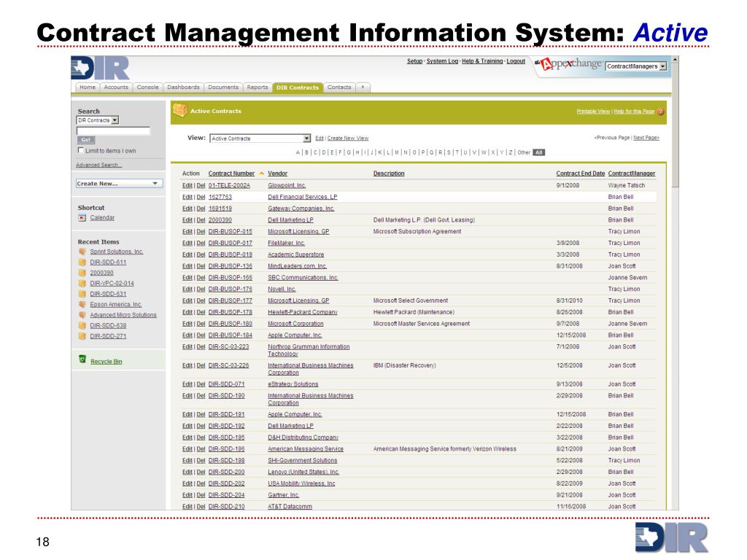Switch to the Documents tab
The width and height of the screenshot is (747, 560).
point(223,87)
